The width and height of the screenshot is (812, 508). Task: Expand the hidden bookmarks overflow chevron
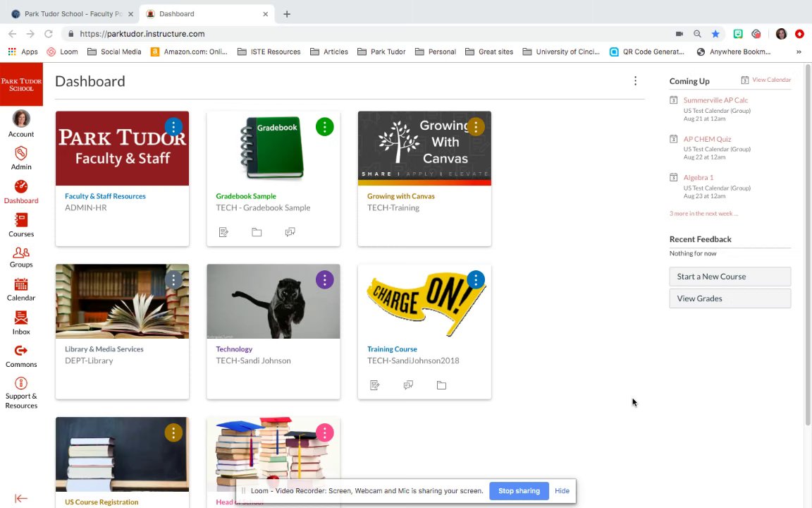[x=799, y=52]
